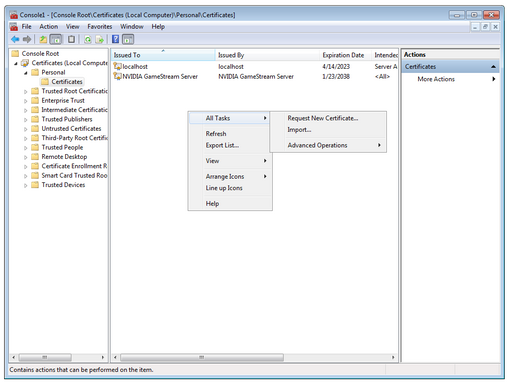The width and height of the screenshot is (512, 387).
Task: Click the blue Help toolbar icon
Action: coord(115,39)
